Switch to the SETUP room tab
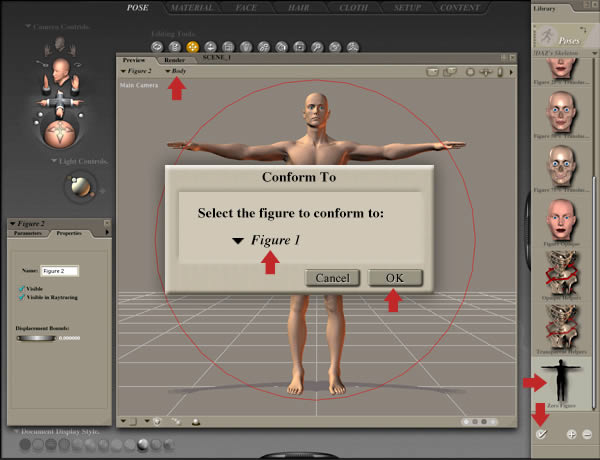Viewport: 600px width, 460px height. pyautogui.click(x=407, y=8)
